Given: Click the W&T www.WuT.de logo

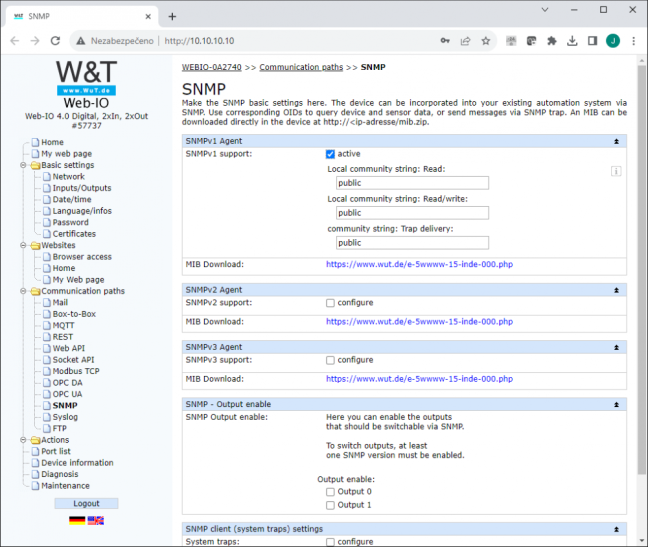Looking at the screenshot, I should tap(86, 78).
